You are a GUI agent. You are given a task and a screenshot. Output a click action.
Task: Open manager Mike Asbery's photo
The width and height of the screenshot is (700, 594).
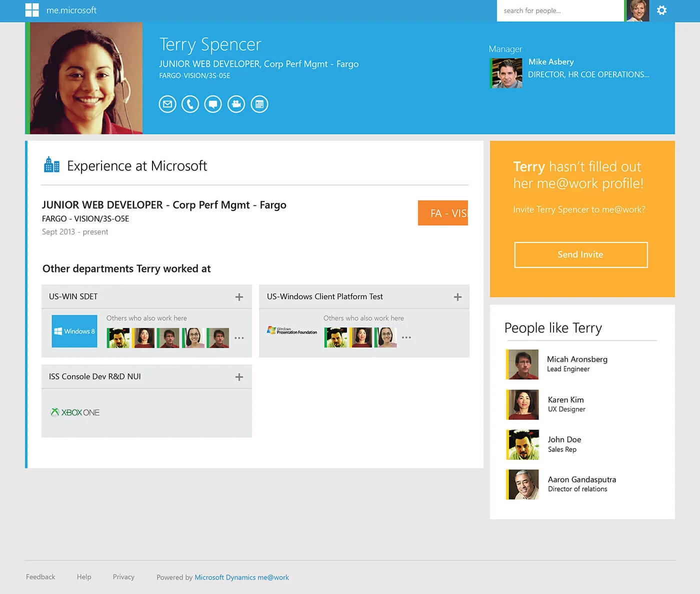pyautogui.click(x=506, y=73)
